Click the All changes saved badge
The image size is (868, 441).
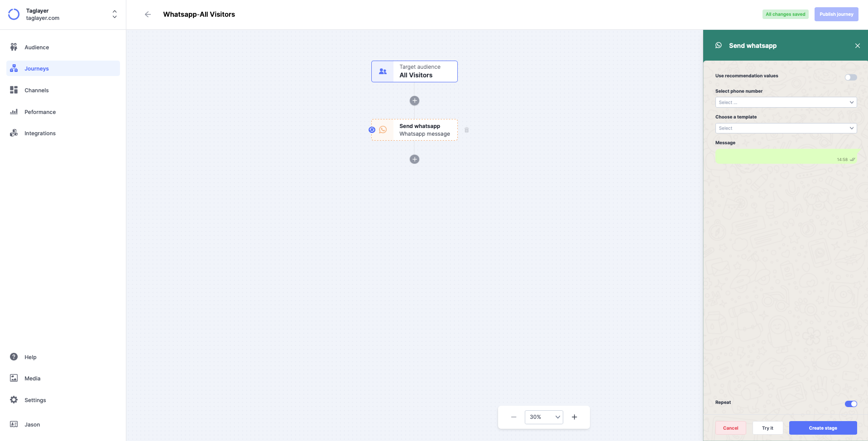786,14
